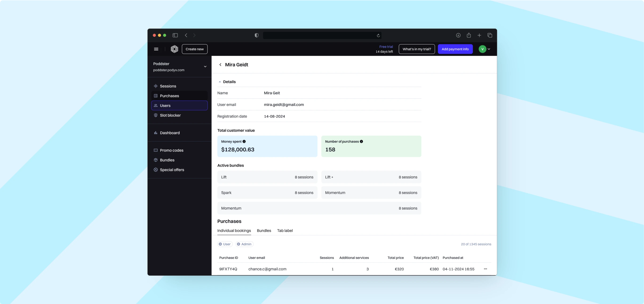
Task: Go back using arrow beside Mira Geidt
Action: [220, 65]
